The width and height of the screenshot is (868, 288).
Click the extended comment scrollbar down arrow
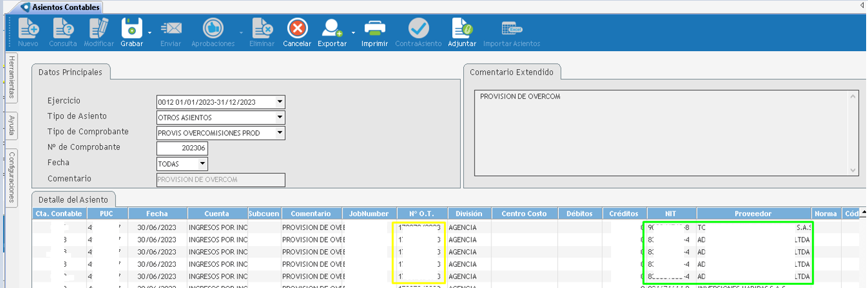tap(854, 170)
